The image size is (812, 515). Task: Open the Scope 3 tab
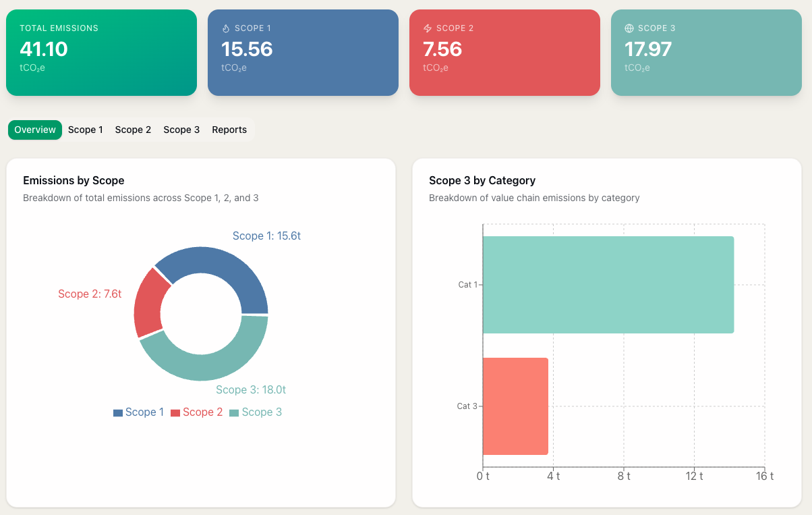coord(181,130)
